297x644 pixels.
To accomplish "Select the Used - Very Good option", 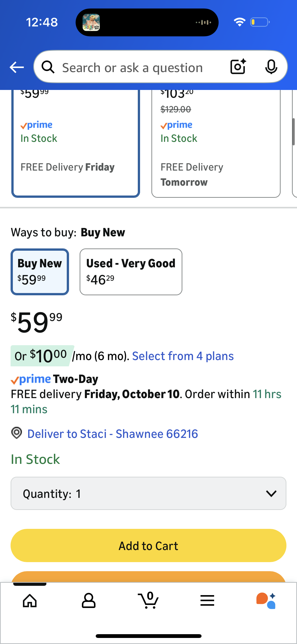I will pyautogui.click(x=131, y=272).
